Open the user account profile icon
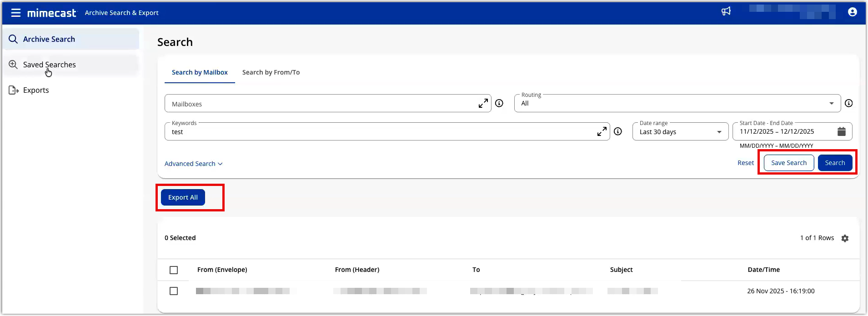Viewport: 868px width, 316px height. [x=853, y=12]
